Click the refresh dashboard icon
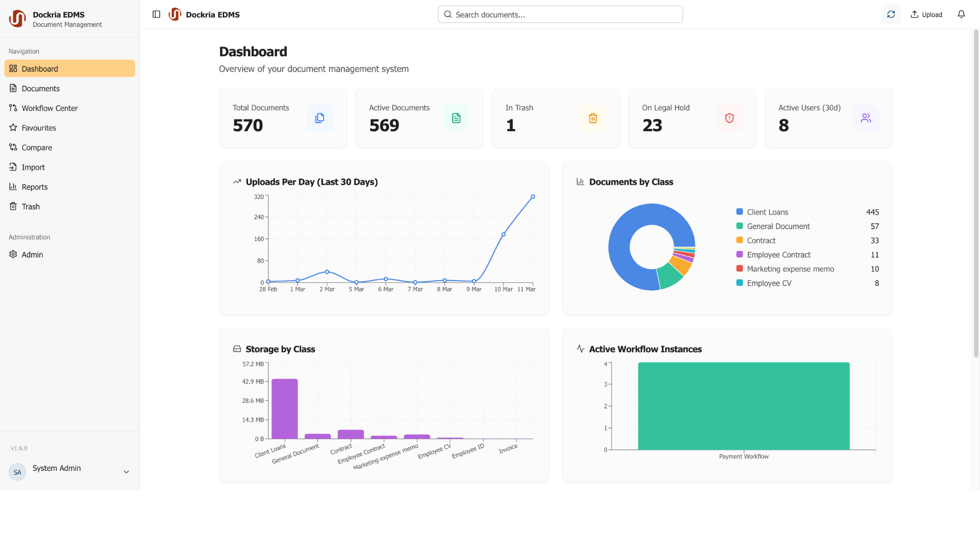 pyautogui.click(x=891, y=14)
